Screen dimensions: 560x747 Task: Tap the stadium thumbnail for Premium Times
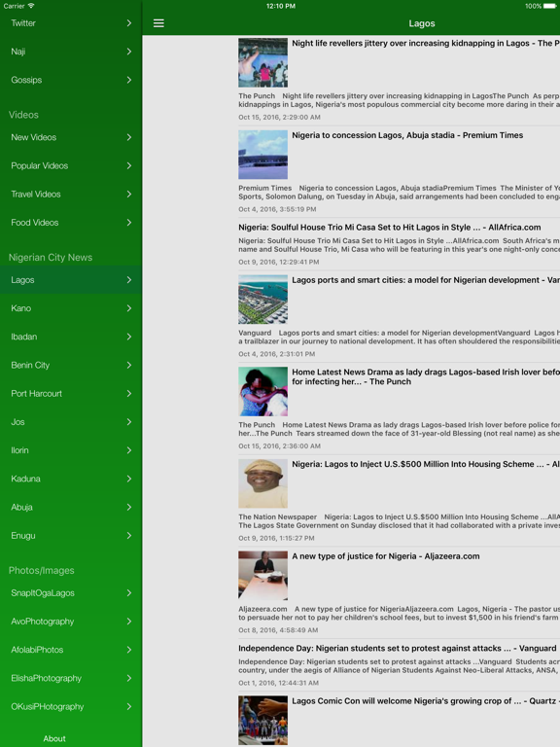[x=262, y=155]
